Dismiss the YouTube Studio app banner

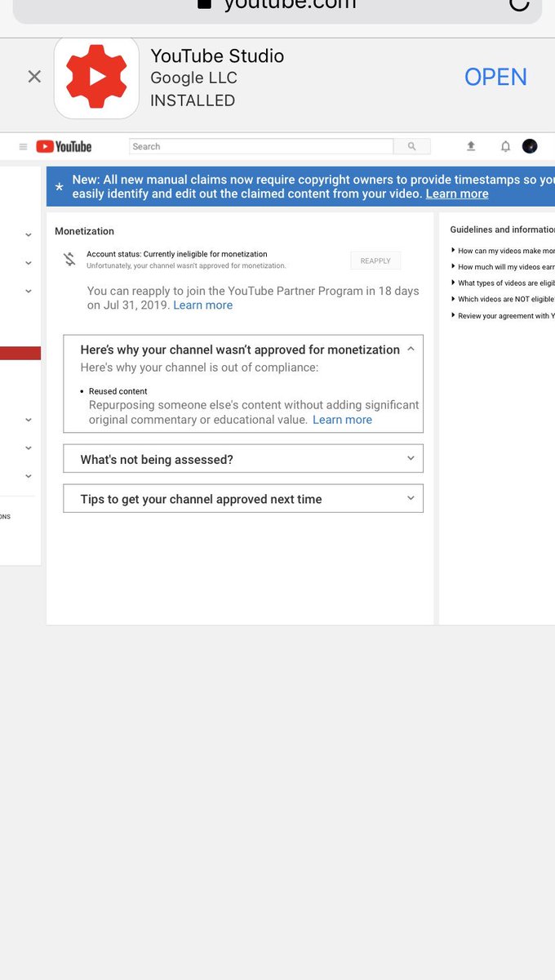34,77
